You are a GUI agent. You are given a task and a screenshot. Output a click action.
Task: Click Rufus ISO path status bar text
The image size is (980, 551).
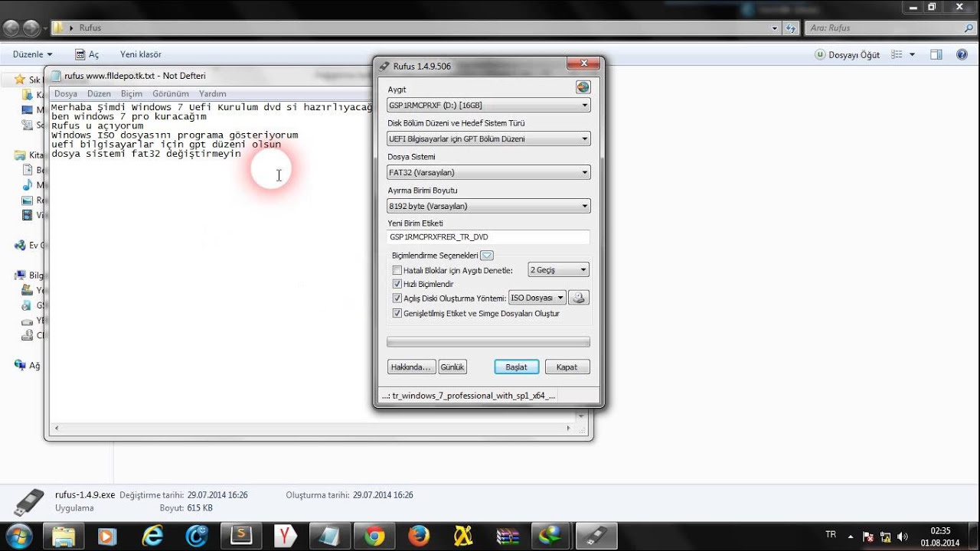469,396
